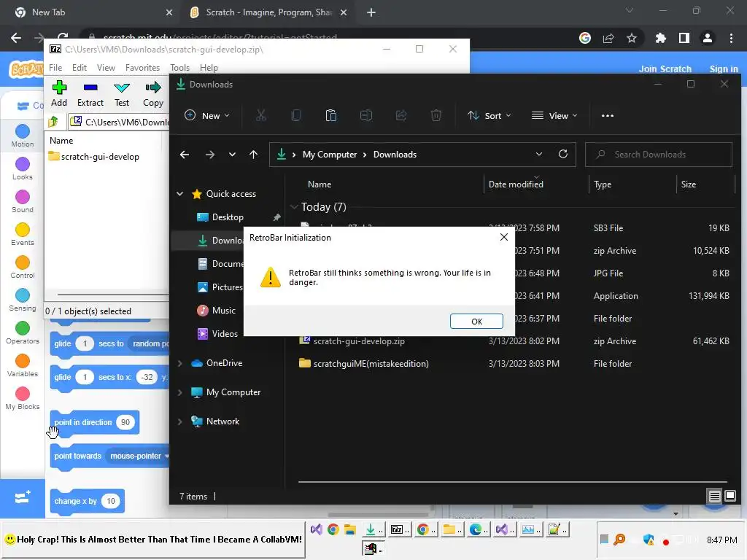Open the New dropdown in Downloads window
The height and width of the screenshot is (560, 747).
[x=207, y=116]
